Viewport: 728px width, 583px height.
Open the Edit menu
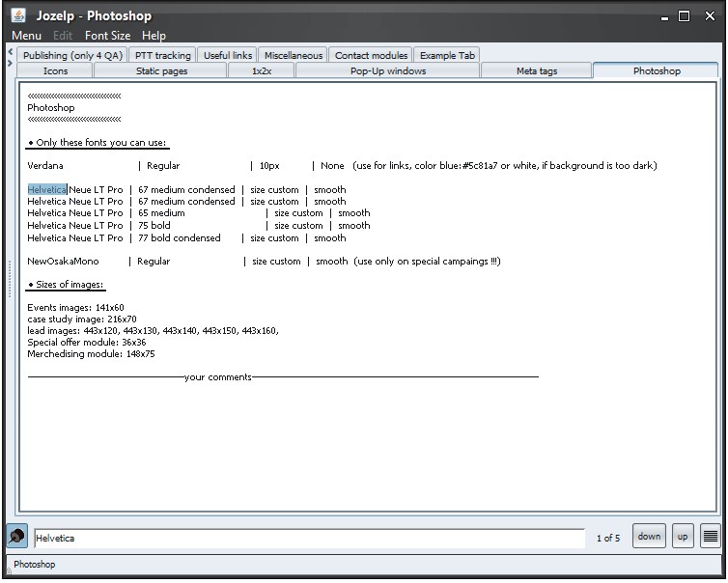(63, 36)
